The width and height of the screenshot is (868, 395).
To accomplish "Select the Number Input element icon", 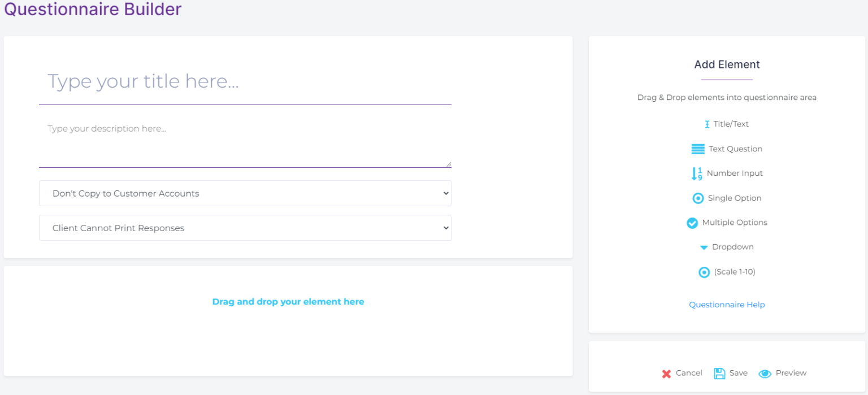I will (x=696, y=173).
